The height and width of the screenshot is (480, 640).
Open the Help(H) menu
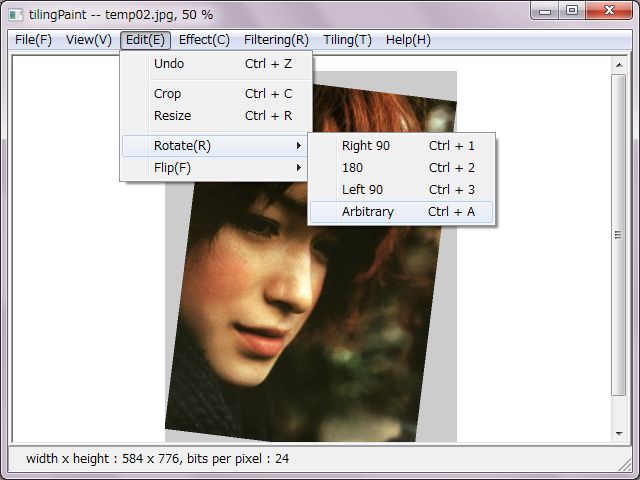pyautogui.click(x=408, y=40)
